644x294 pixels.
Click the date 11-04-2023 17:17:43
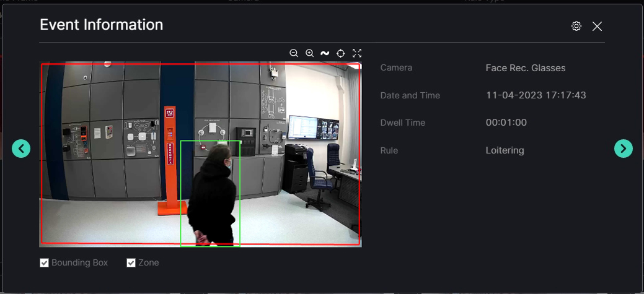pos(536,95)
